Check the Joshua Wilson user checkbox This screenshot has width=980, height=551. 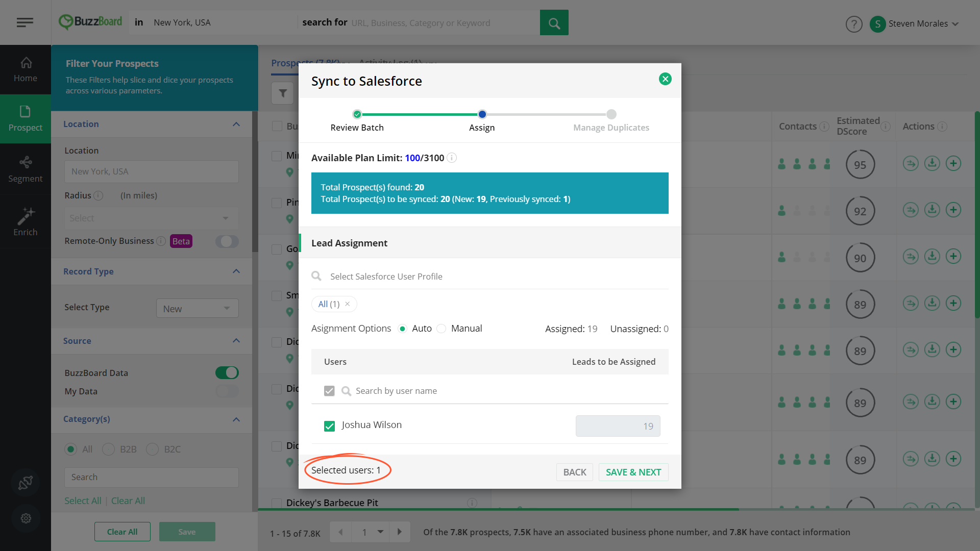coord(330,425)
